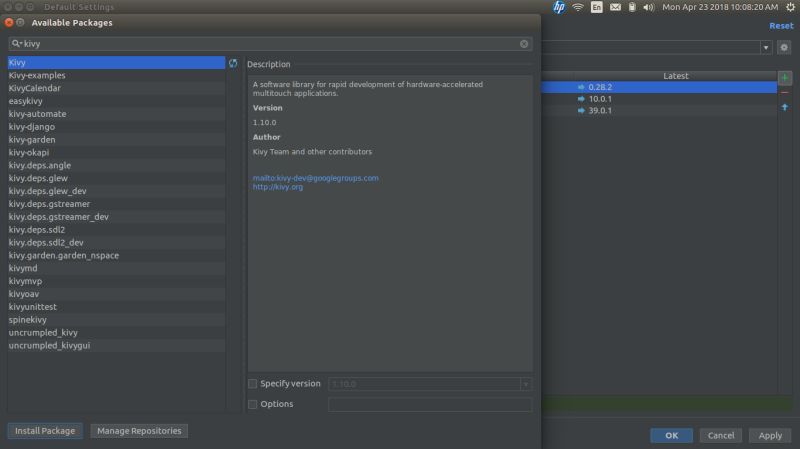
Task: Click the HP system tray icon
Action: [559, 7]
